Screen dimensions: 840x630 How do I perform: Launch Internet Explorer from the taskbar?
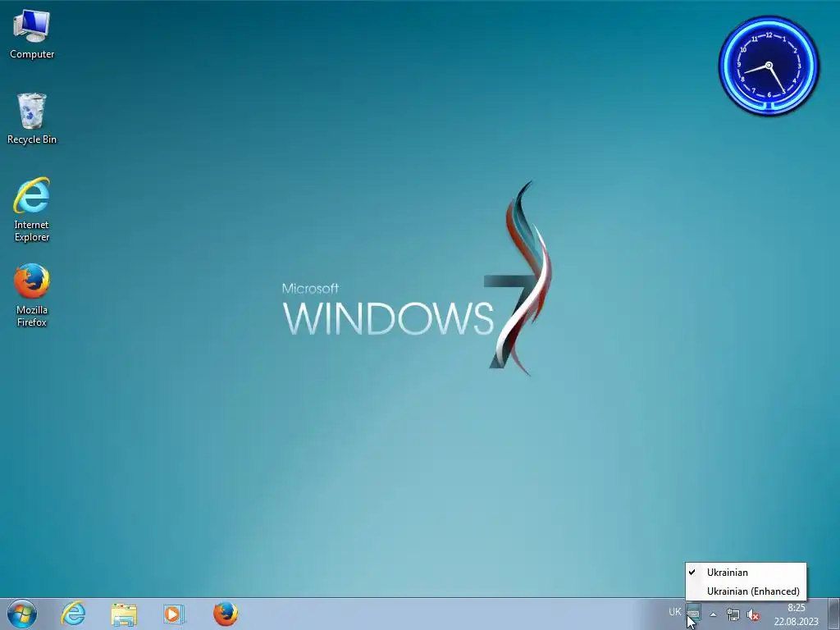tap(73, 614)
